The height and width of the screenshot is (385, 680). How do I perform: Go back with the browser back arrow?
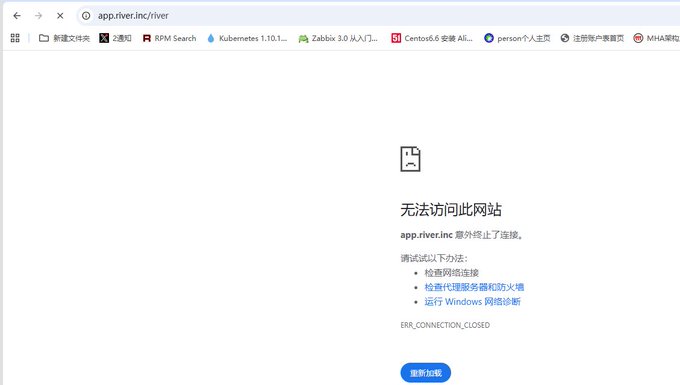[x=17, y=16]
